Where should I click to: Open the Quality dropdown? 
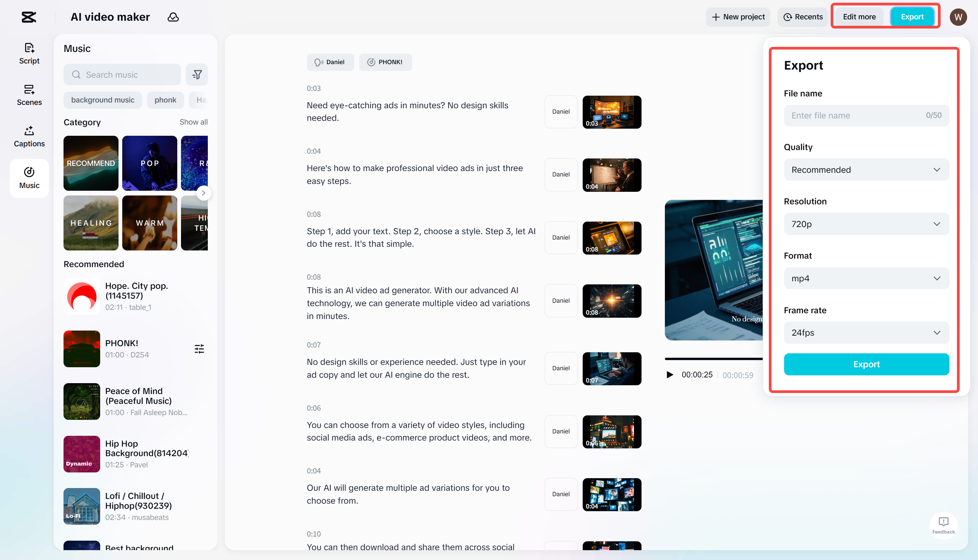(866, 170)
